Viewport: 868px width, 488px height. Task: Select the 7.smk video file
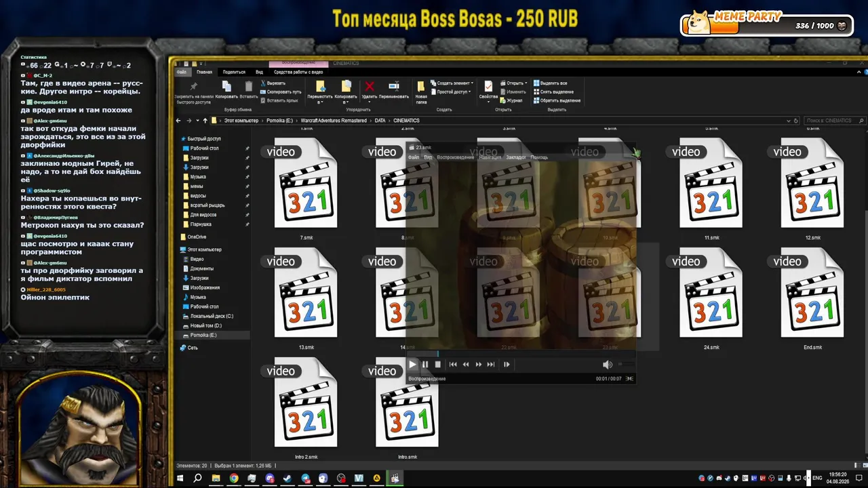pos(306,188)
